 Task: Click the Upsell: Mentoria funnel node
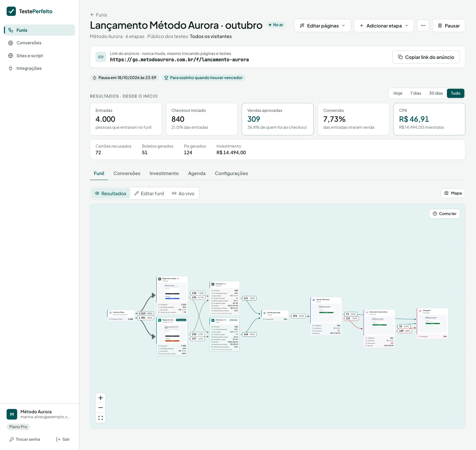(326, 316)
